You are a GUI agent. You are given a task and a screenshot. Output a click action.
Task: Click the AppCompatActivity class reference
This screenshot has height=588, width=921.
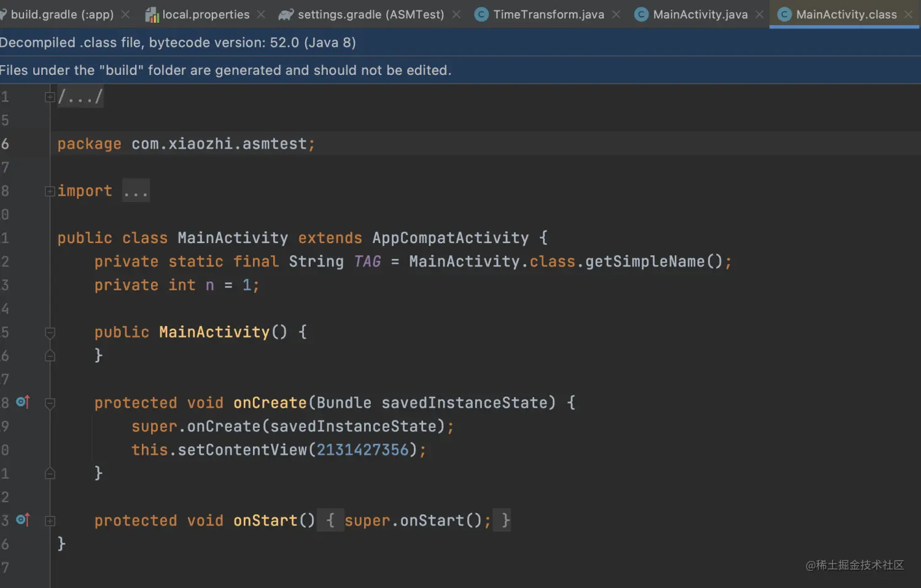point(450,238)
